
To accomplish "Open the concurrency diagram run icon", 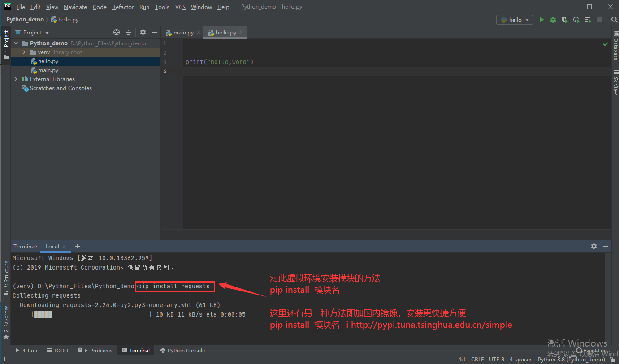I will click(x=588, y=20).
